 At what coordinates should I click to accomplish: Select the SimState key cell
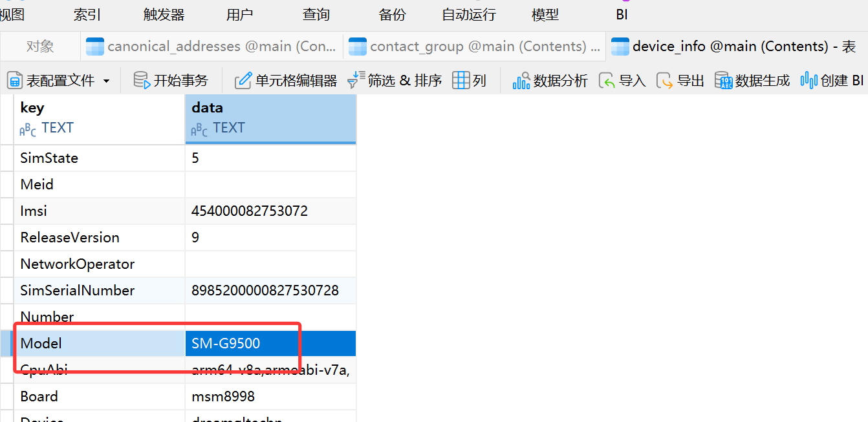click(x=100, y=158)
